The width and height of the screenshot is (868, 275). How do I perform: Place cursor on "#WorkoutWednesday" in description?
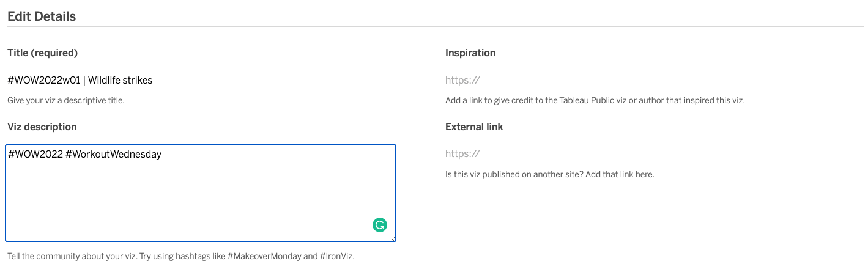click(114, 155)
